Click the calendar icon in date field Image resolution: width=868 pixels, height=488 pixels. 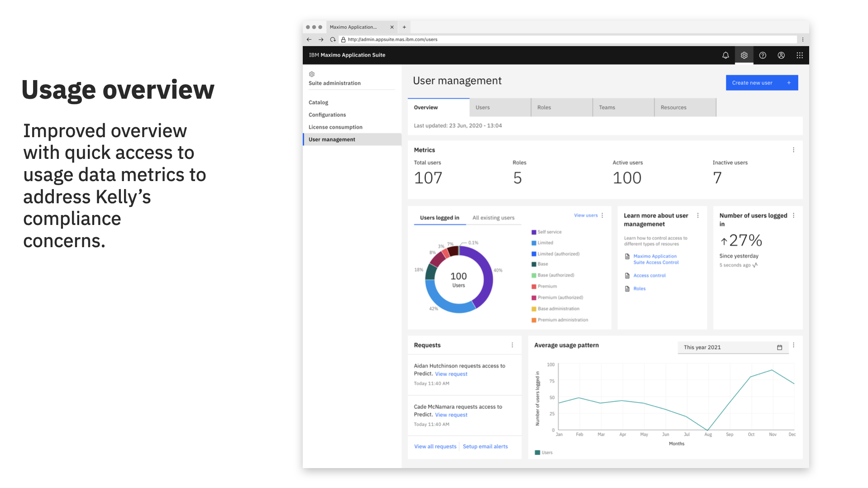pos(780,347)
